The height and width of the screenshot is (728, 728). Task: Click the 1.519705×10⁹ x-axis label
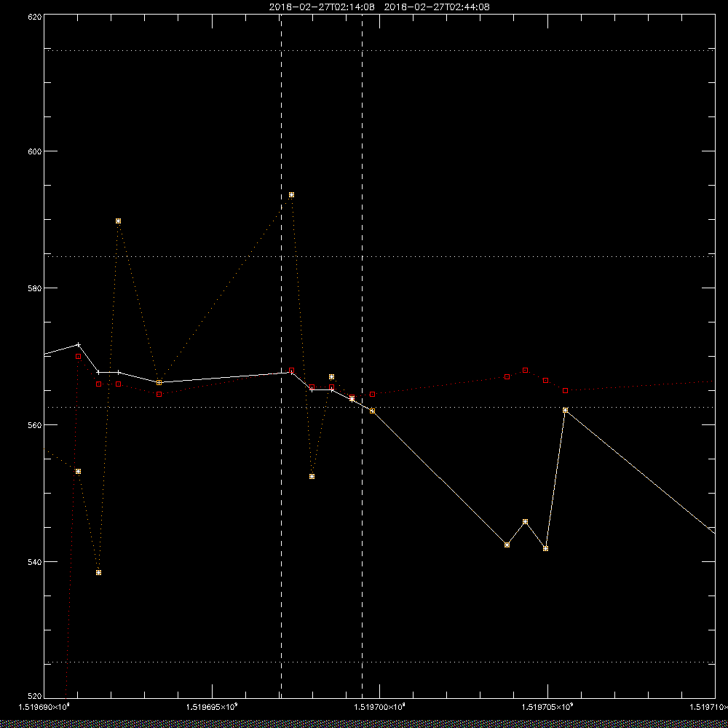(548, 707)
